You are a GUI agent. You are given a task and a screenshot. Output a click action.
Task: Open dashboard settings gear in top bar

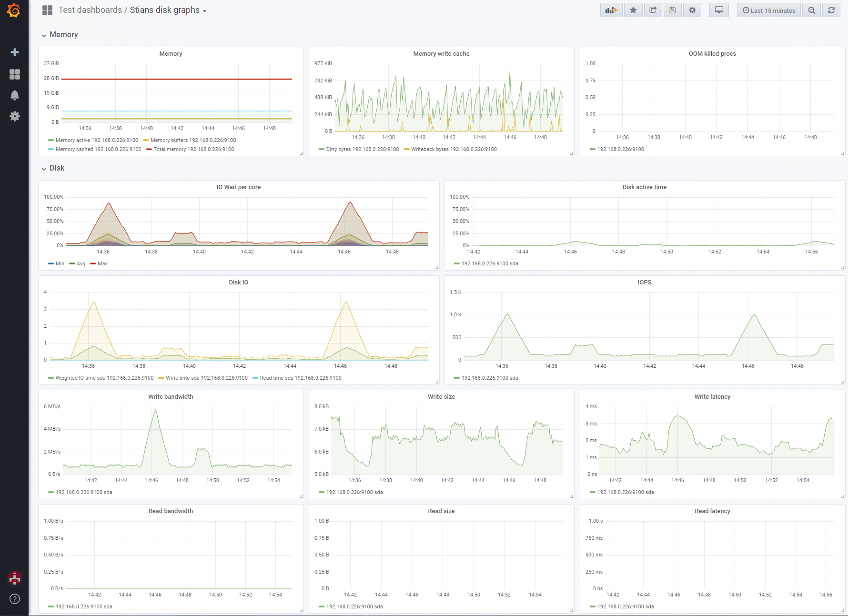pos(692,10)
